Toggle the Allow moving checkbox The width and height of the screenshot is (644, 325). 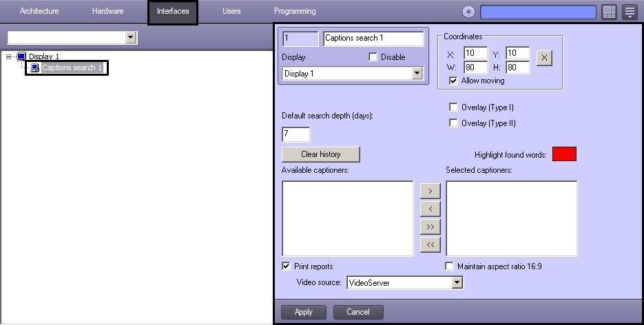tap(453, 81)
